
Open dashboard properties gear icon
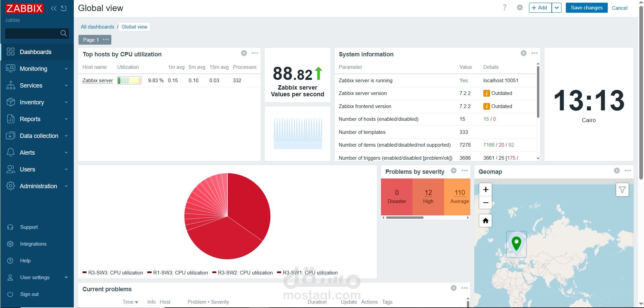520,8
